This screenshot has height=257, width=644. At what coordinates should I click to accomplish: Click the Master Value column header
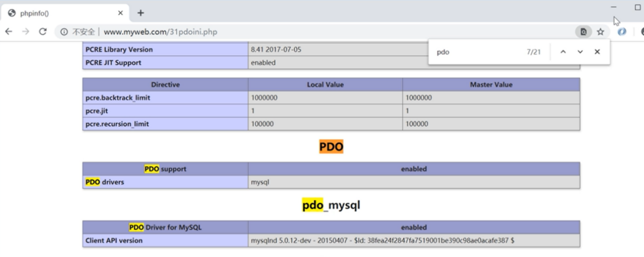(x=491, y=84)
